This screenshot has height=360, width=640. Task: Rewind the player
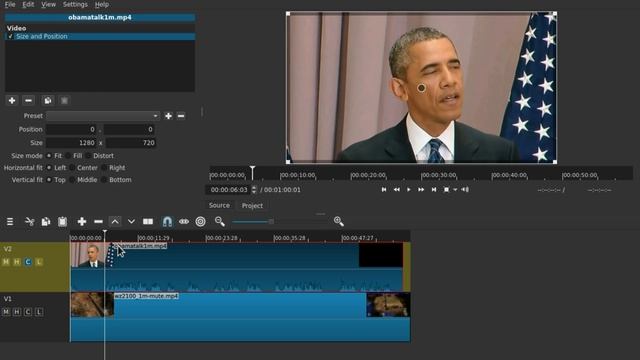pyautogui.click(x=396, y=189)
